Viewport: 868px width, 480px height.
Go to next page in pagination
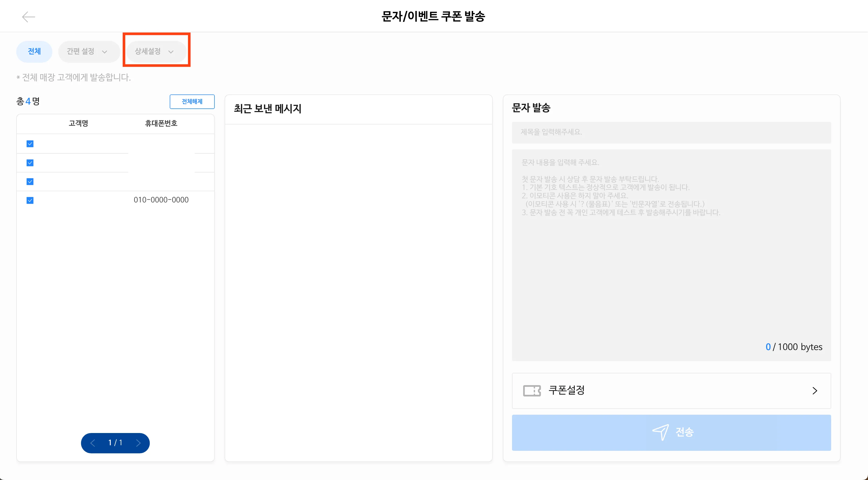coord(138,443)
